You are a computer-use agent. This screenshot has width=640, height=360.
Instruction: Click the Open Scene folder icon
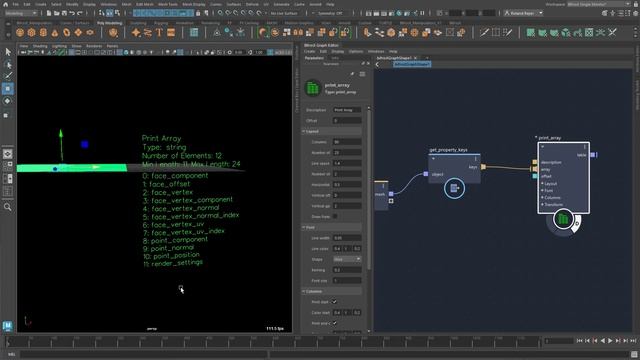point(57,13)
